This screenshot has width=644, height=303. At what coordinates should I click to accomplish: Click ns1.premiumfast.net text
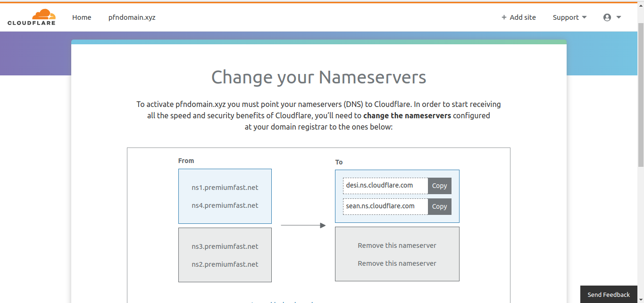coord(225,188)
